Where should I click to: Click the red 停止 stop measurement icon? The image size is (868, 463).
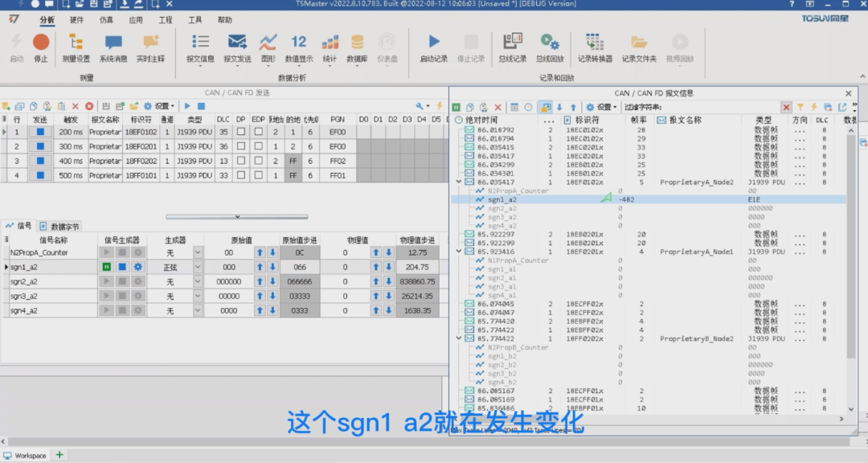pyautogui.click(x=41, y=43)
